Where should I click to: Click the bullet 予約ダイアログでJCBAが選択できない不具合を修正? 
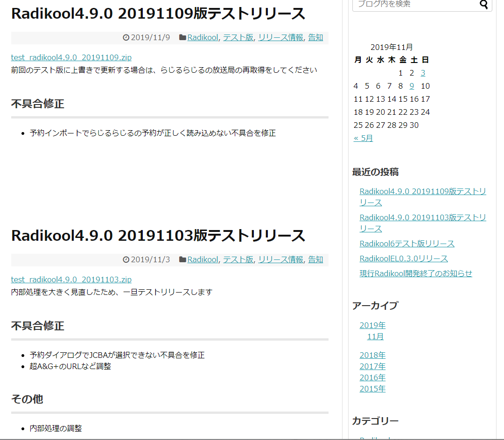click(x=117, y=355)
